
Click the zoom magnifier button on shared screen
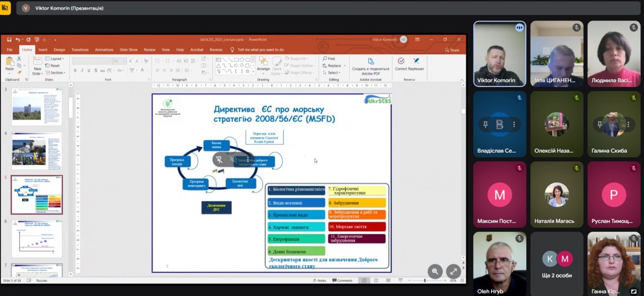click(x=435, y=271)
